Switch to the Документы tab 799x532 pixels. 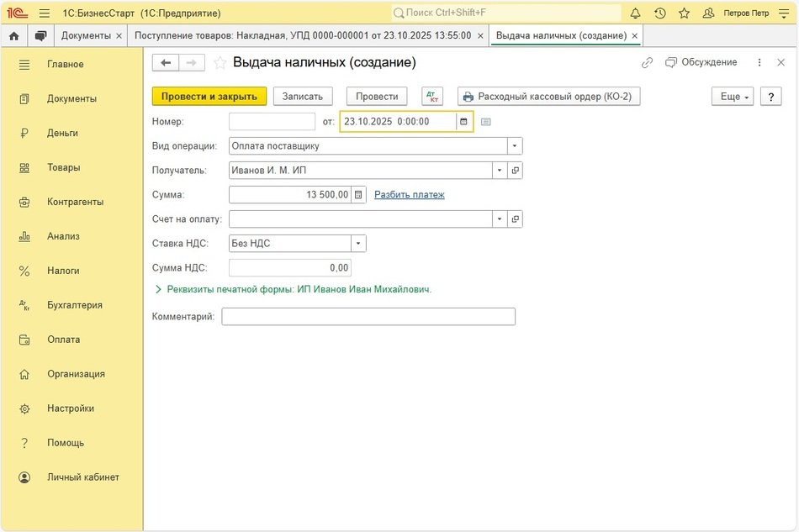[86, 36]
